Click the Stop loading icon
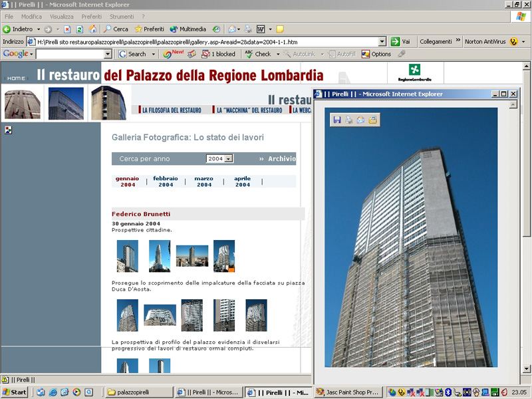The height and width of the screenshot is (399, 532). point(67,29)
